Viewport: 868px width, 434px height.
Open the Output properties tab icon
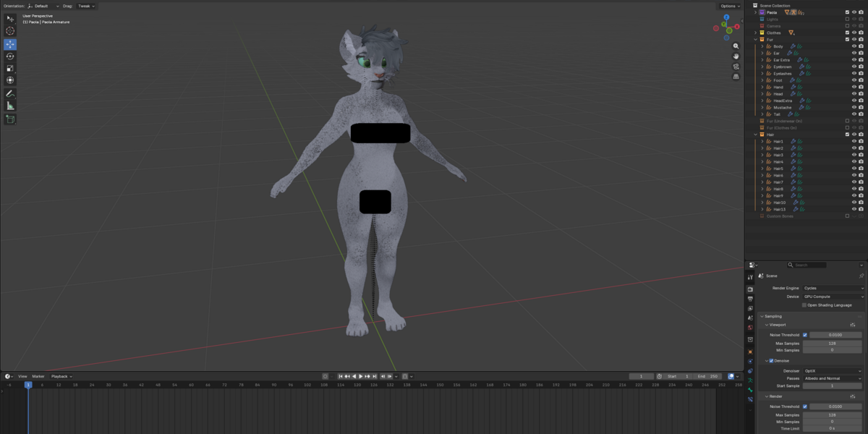coord(750,299)
